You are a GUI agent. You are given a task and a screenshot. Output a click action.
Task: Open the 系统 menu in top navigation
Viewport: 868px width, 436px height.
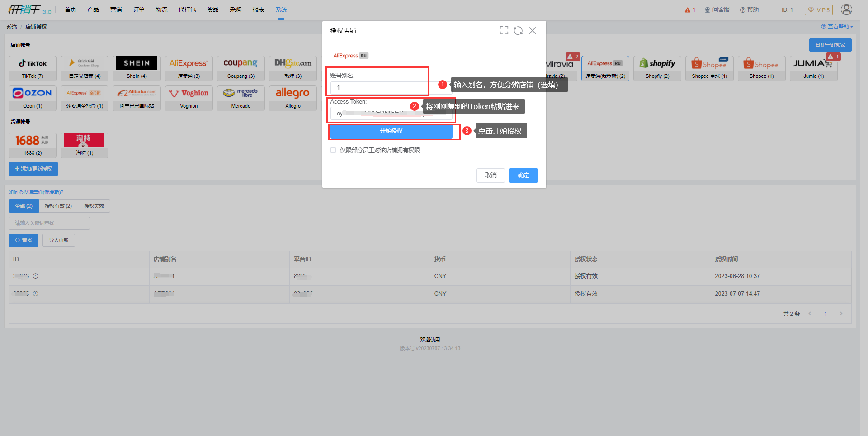281,9
